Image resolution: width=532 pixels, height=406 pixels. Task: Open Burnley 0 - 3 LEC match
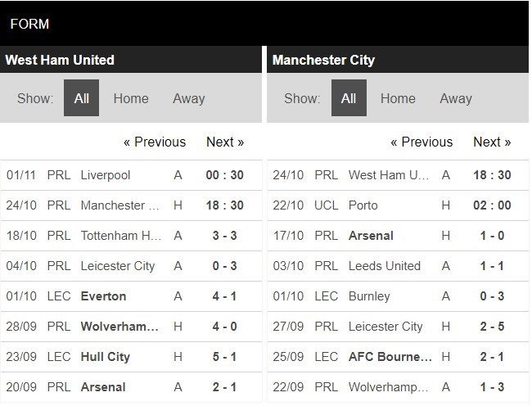[x=398, y=296]
